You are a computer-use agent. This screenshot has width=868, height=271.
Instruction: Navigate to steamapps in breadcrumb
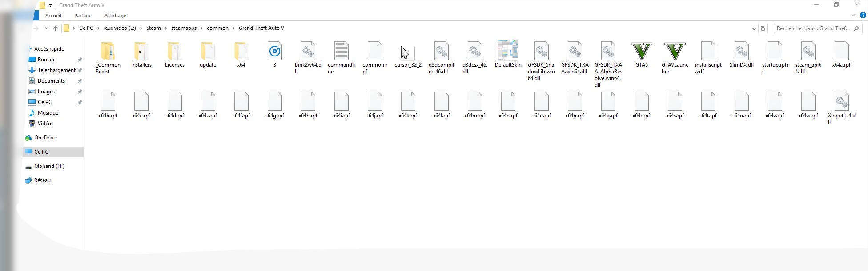184,28
